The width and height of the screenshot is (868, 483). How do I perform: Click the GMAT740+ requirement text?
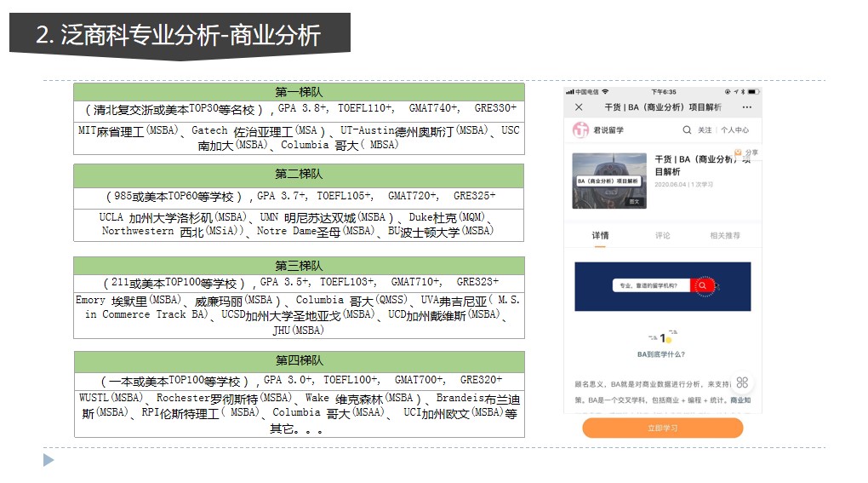(x=434, y=108)
